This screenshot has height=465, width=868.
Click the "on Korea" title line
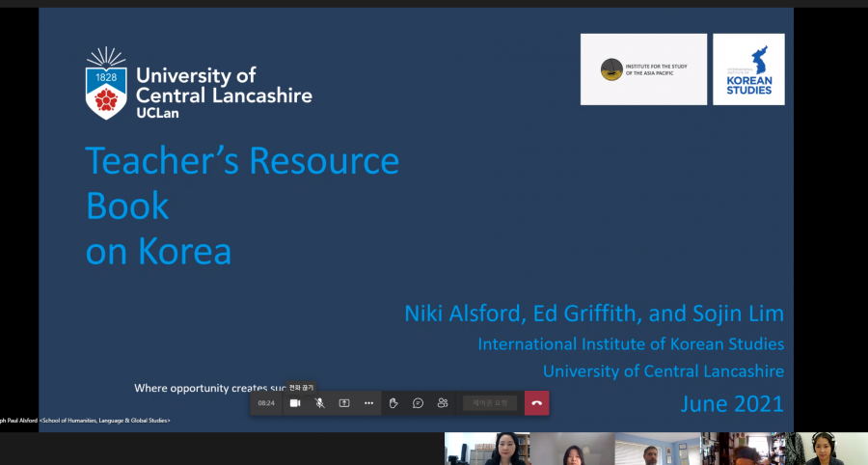click(x=158, y=252)
